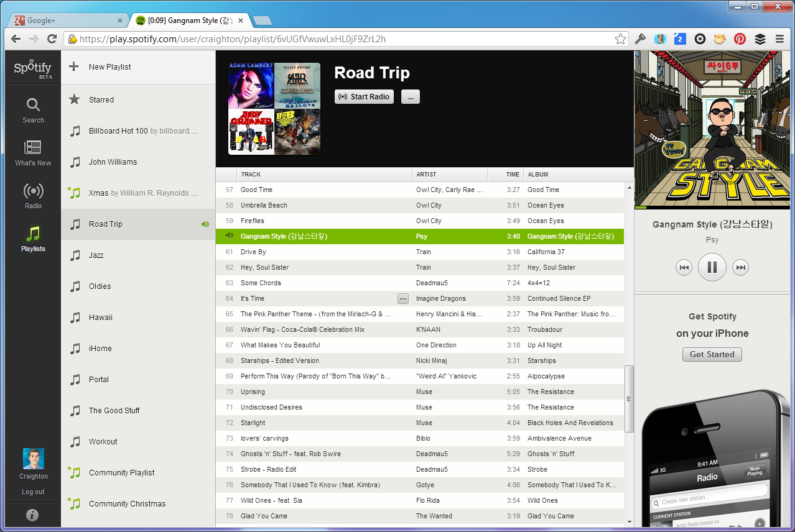Image resolution: width=795 pixels, height=532 pixels.
Task: Click the New Playlist button
Action: click(138, 66)
